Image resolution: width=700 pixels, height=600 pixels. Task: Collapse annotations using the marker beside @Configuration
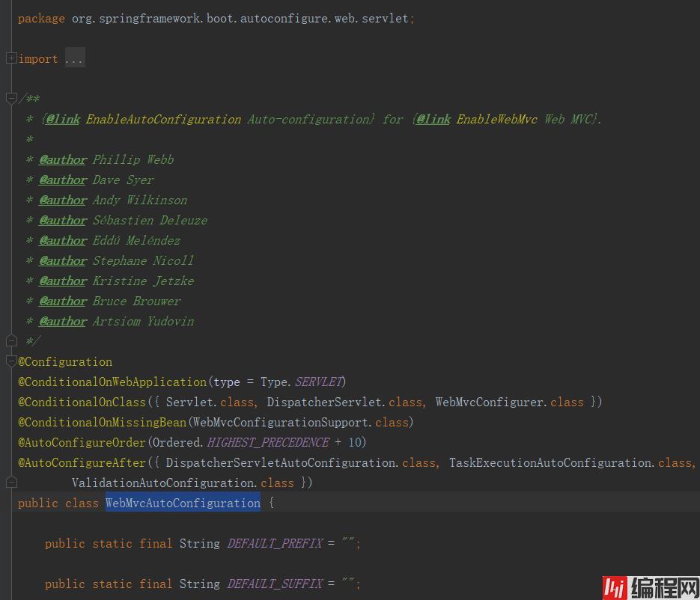[11, 361]
